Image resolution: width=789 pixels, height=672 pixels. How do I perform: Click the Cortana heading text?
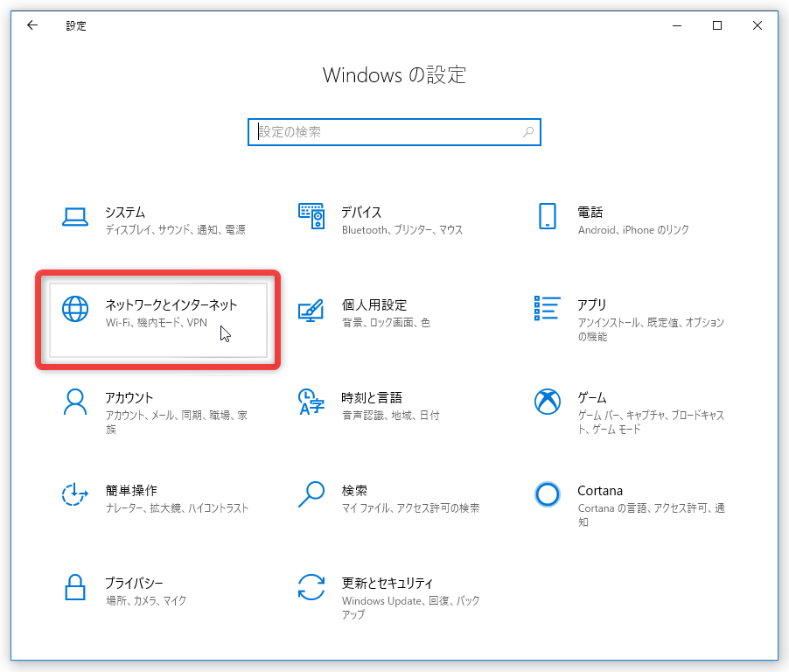tap(600, 491)
